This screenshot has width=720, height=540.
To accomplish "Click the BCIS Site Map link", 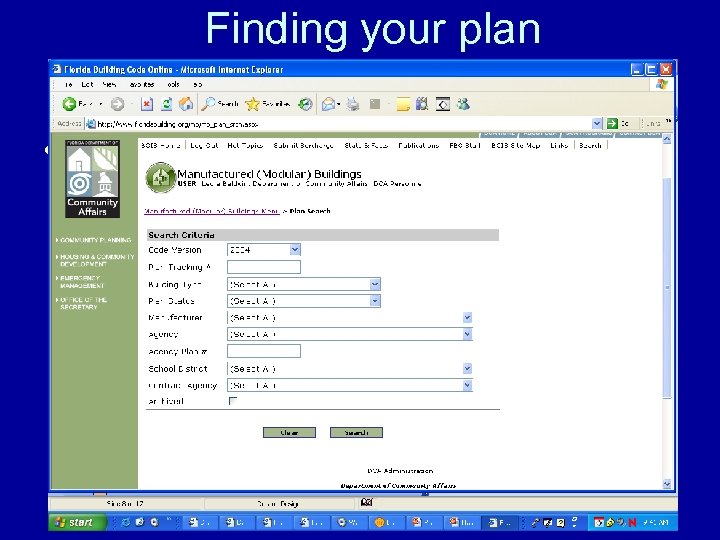I will click(516, 145).
